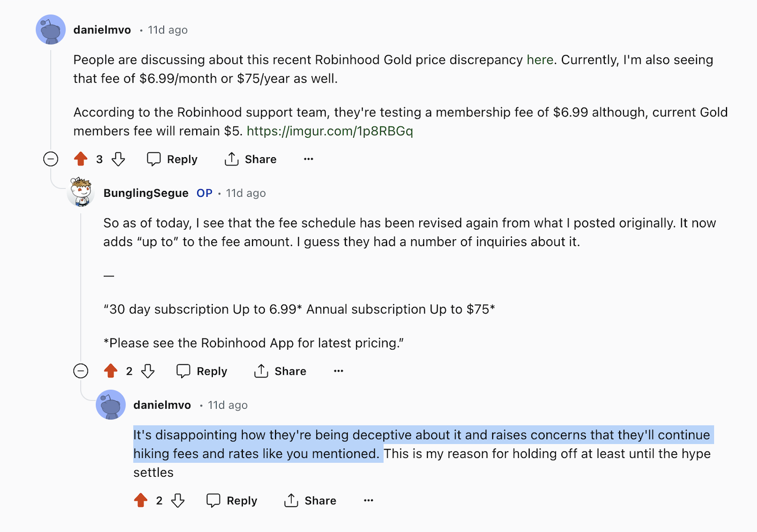Upvote danielmvo's top comment about Robinhood Gold
Image resolution: width=757 pixels, height=532 pixels.
(x=81, y=159)
